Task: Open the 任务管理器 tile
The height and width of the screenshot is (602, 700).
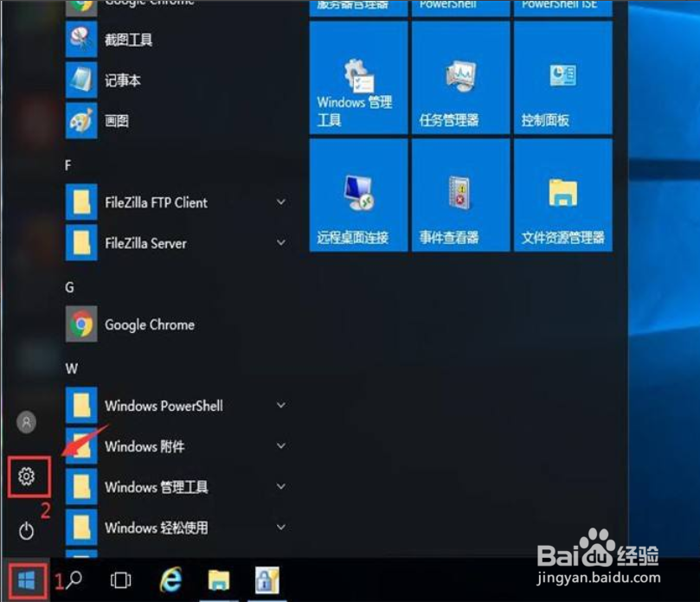Action: (460, 78)
